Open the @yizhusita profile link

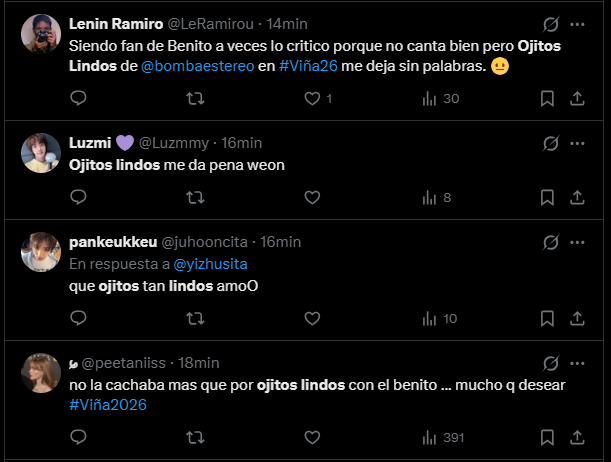211,264
